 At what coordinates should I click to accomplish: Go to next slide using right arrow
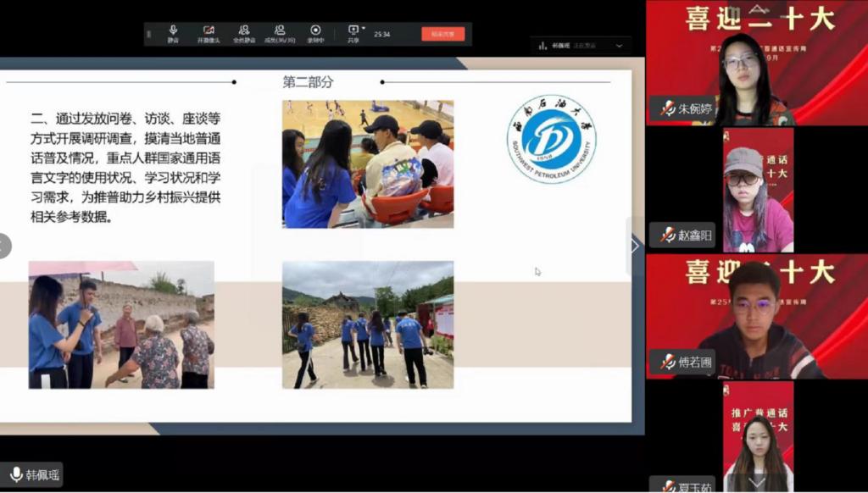[x=634, y=246]
